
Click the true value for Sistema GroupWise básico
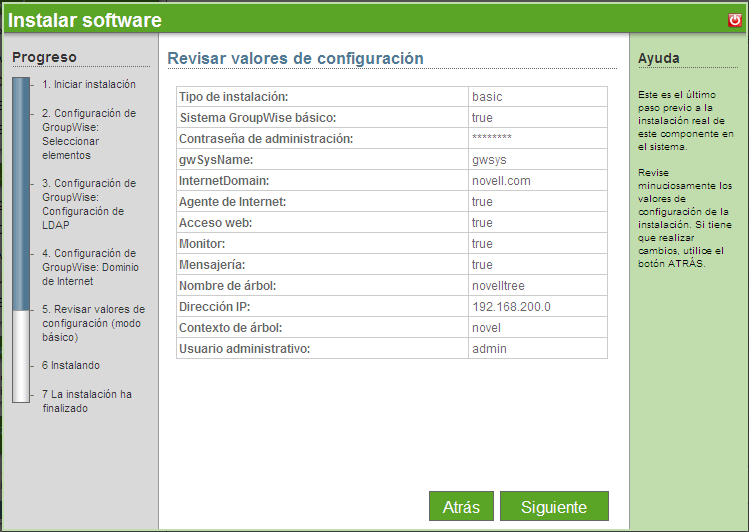pyautogui.click(x=482, y=118)
